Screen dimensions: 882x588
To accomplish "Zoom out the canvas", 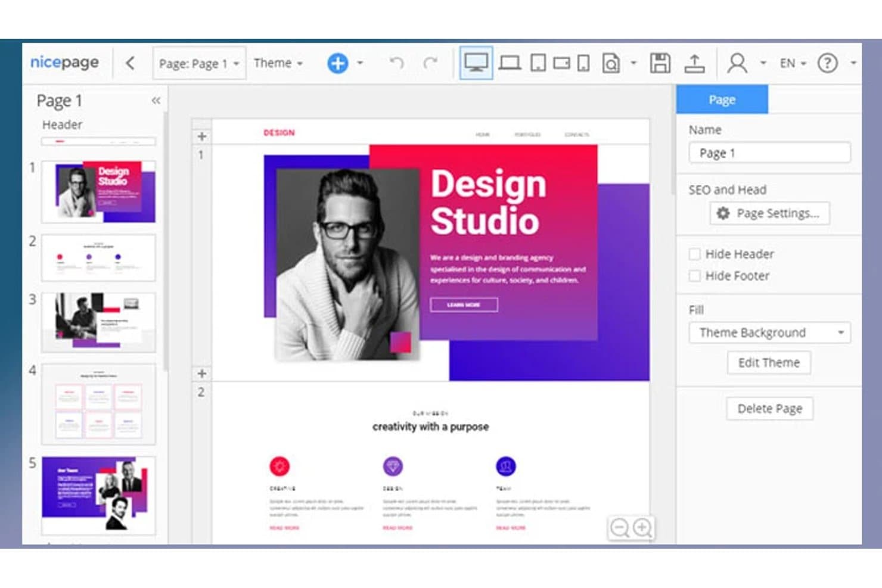I will 620,528.
